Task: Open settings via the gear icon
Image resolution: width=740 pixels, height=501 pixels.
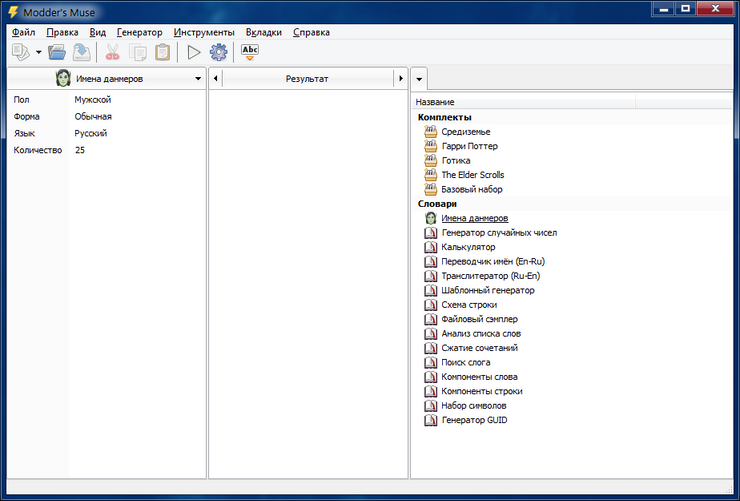Action: (x=218, y=52)
